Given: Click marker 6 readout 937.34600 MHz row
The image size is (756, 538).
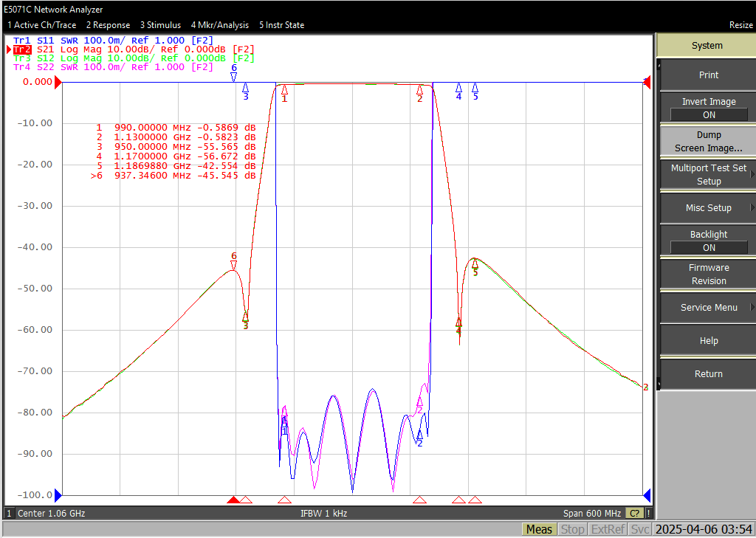Looking at the screenshot, I should (173, 176).
